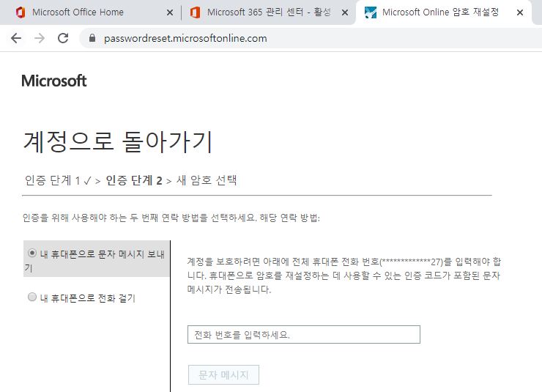Reload the page with refresh icon

click(63, 38)
